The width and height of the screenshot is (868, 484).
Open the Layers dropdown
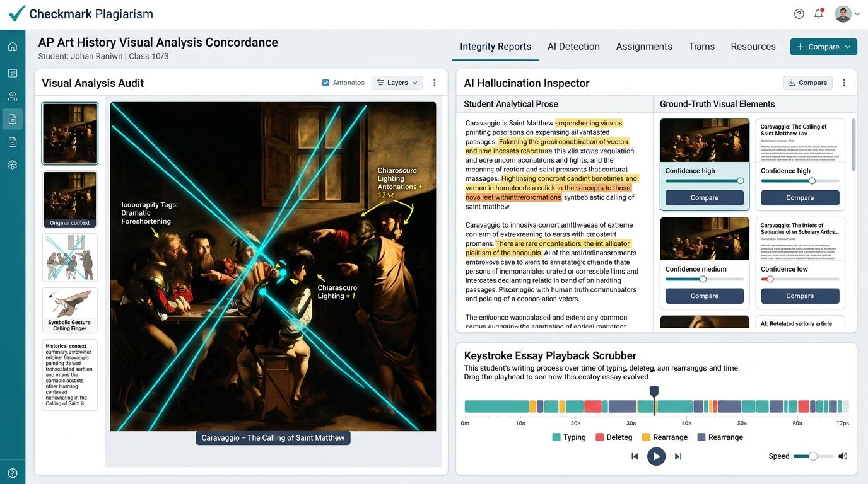[x=397, y=83]
